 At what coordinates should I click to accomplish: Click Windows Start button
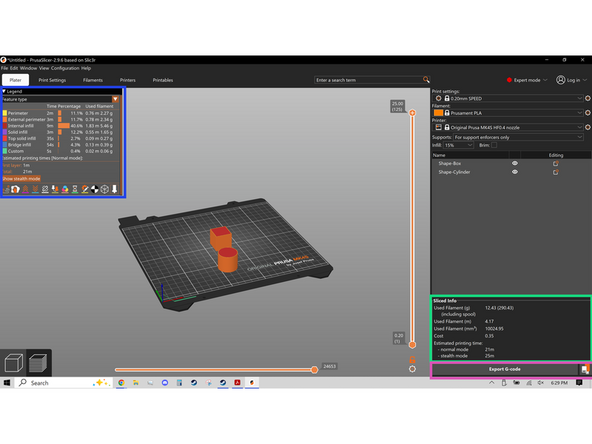(6, 383)
